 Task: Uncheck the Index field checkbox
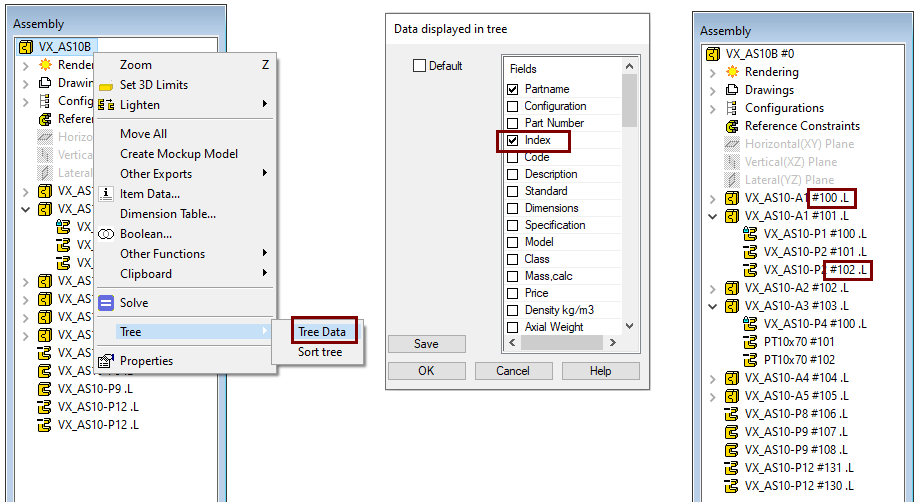(513, 141)
